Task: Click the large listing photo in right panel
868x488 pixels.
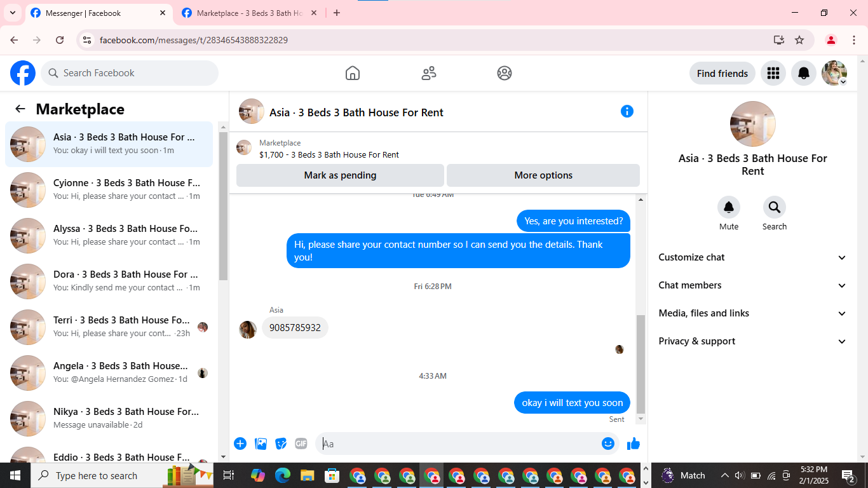Action: pyautogui.click(x=753, y=124)
